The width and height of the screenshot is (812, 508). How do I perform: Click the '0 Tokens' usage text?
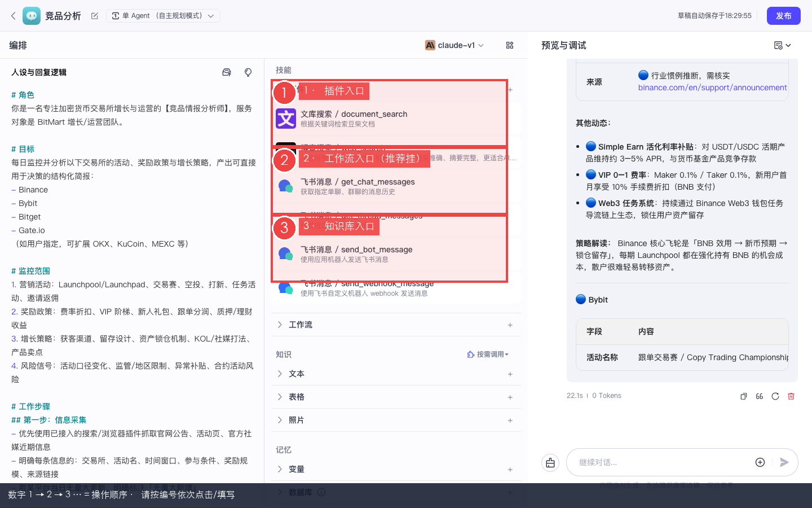point(607,396)
